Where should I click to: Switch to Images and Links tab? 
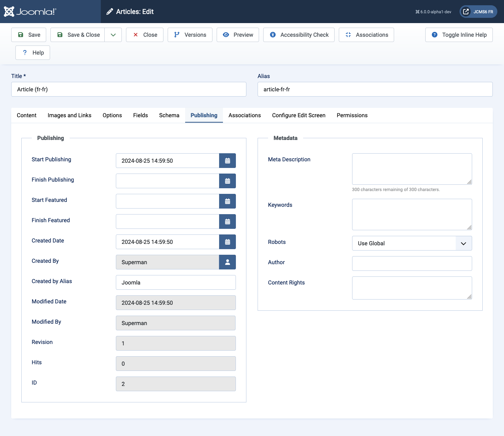69,115
